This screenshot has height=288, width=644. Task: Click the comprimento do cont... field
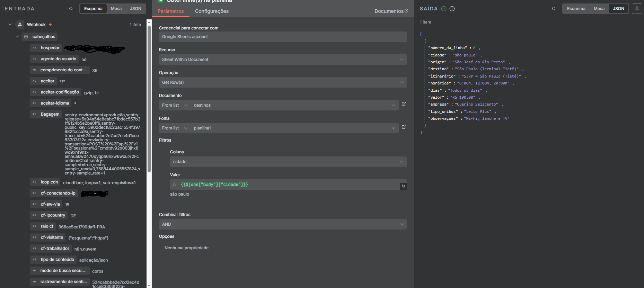[59, 70]
